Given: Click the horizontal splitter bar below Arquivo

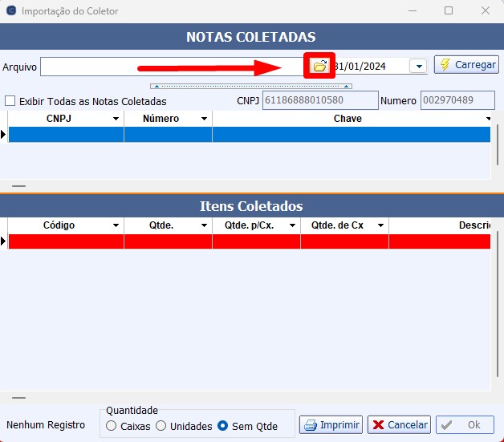Looking at the screenshot, I should pyautogui.click(x=253, y=85).
